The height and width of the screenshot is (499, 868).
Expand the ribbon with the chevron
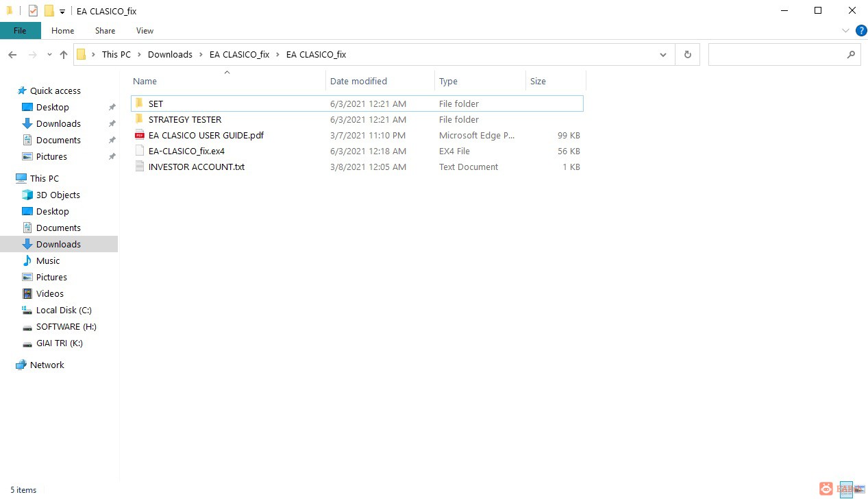tap(845, 31)
